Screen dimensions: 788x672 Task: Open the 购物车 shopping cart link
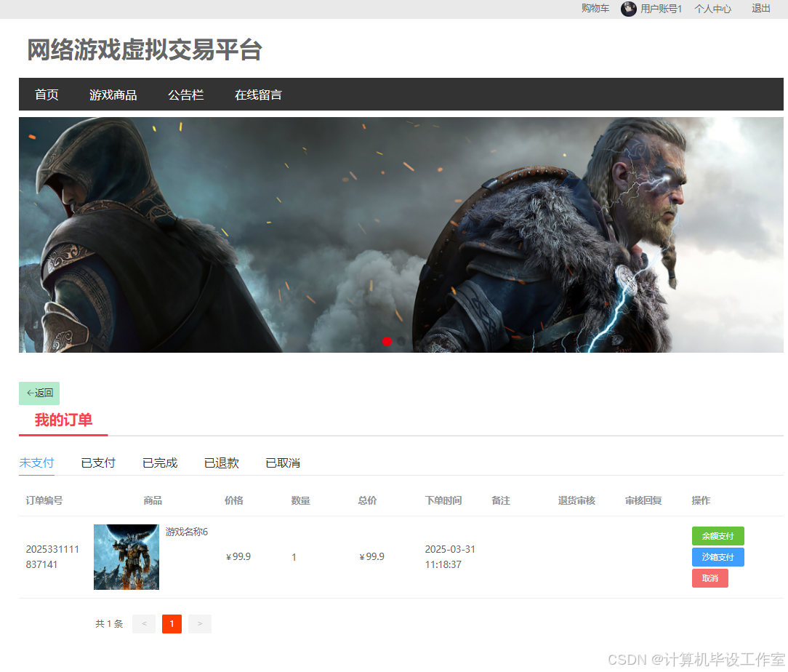coord(595,9)
